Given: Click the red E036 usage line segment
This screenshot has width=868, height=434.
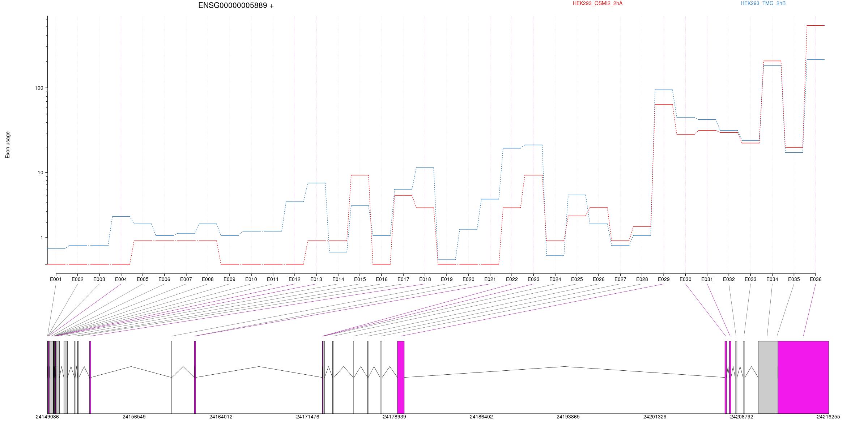Looking at the screenshot, I should (816, 26).
